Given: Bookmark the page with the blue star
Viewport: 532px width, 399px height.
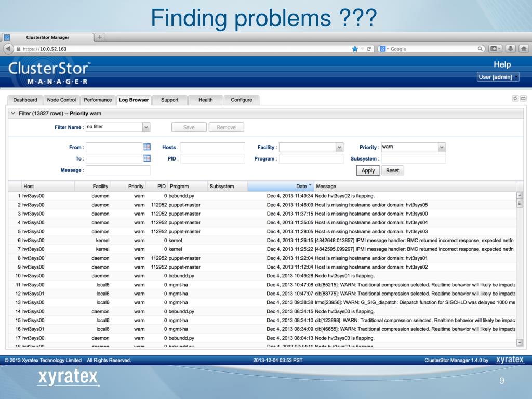Looking at the screenshot, I should click(355, 49).
